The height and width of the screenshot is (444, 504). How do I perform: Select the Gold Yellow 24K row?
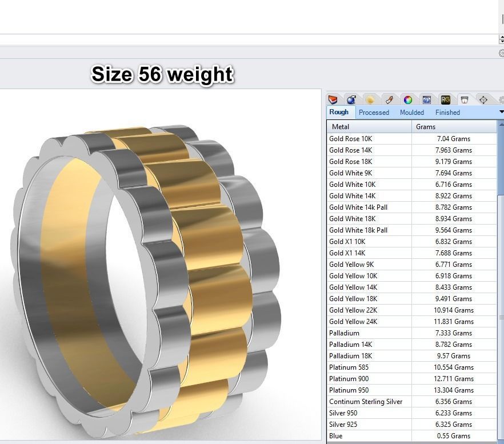click(x=412, y=322)
